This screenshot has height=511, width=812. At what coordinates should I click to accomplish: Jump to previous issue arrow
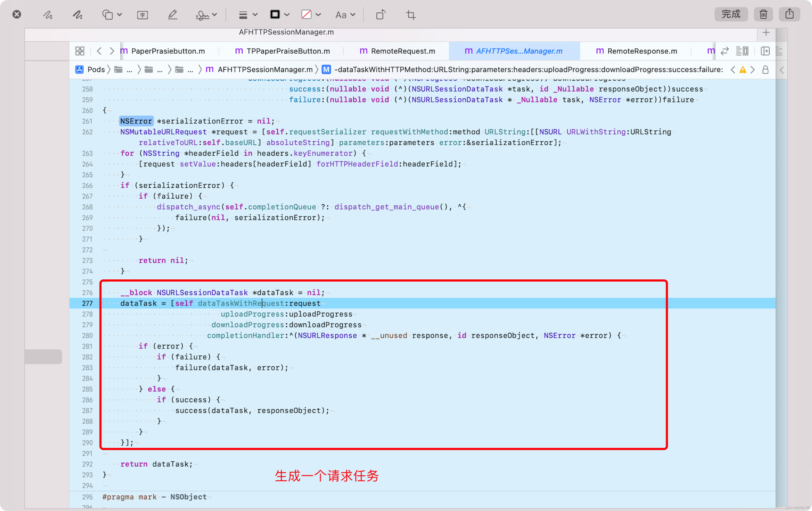point(733,69)
